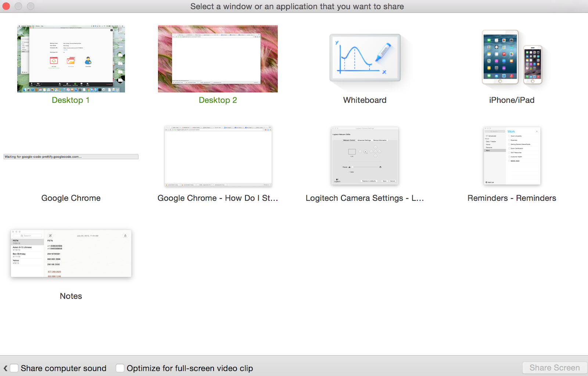Screen dimensions: 588x376
Task: Select the Desktop 1 thumbnail
Action: (71, 59)
